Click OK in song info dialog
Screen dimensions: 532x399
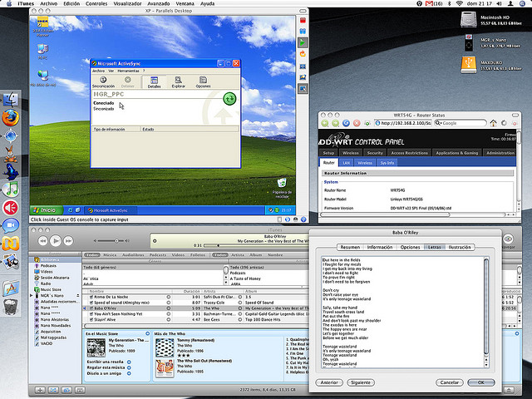point(480,382)
